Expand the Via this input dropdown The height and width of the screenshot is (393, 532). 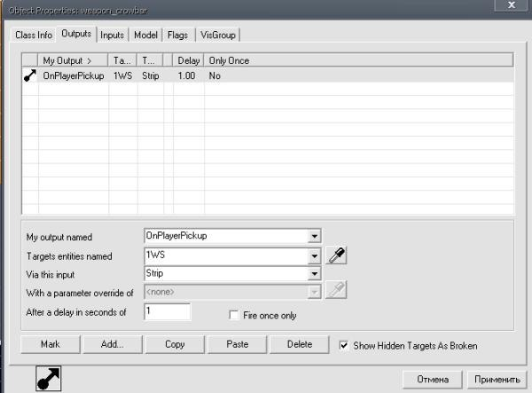coord(315,273)
